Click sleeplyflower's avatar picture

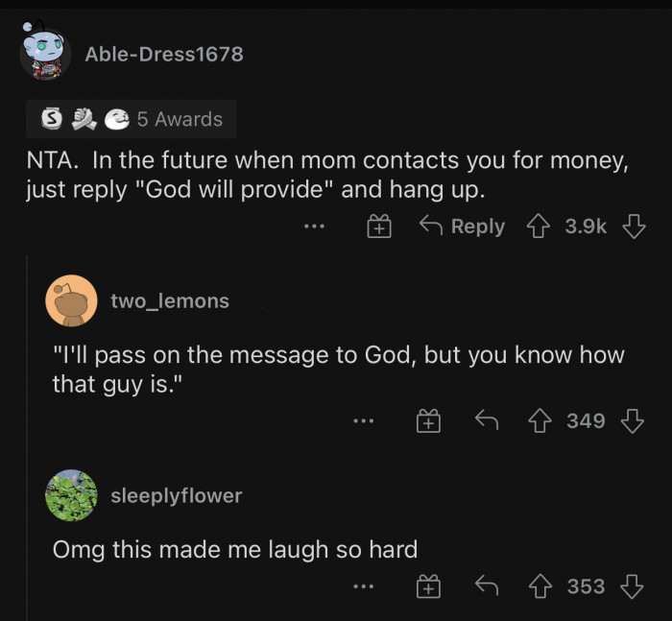(71, 495)
